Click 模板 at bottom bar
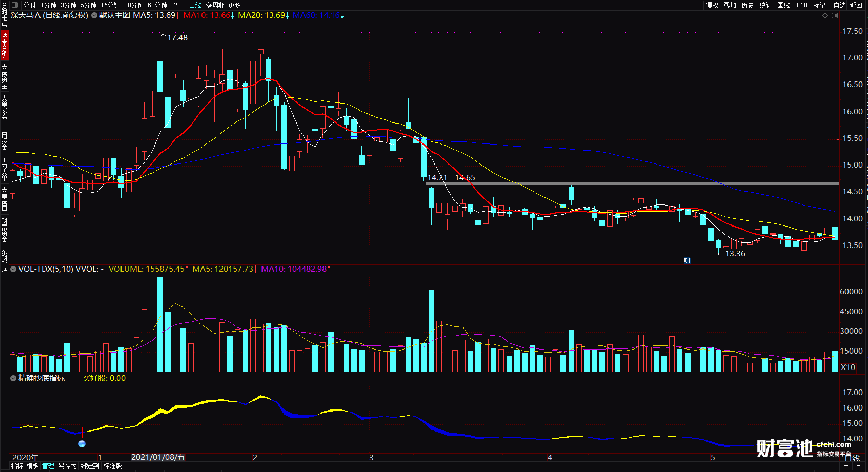 coord(33,466)
